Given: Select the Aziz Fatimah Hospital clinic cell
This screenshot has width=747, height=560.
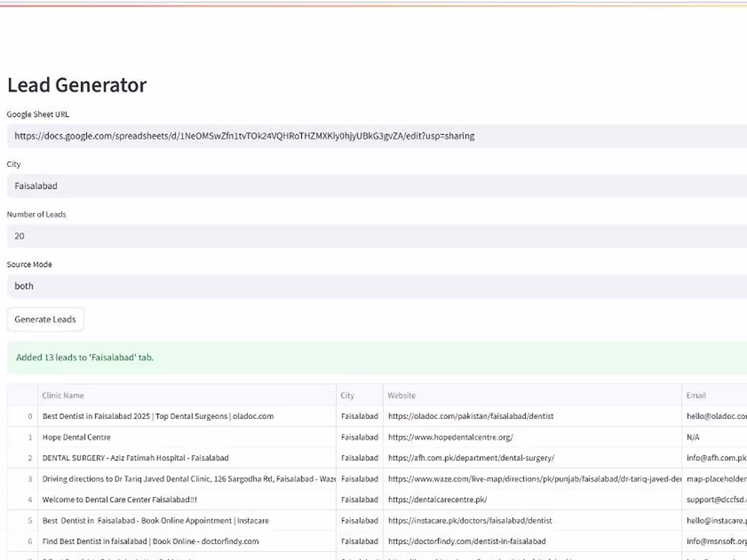Looking at the screenshot, I should point(187,458).
